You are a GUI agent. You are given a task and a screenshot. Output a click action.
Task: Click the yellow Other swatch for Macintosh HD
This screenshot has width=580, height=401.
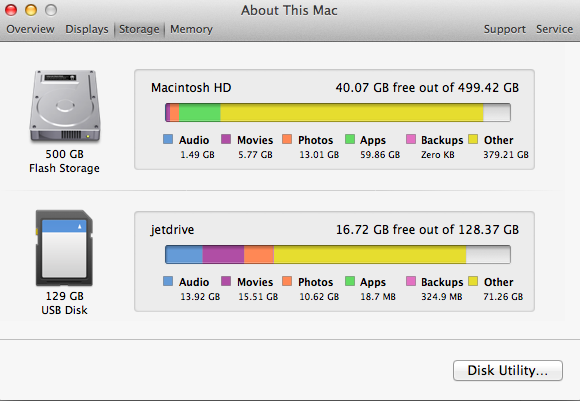coord(473,139)
